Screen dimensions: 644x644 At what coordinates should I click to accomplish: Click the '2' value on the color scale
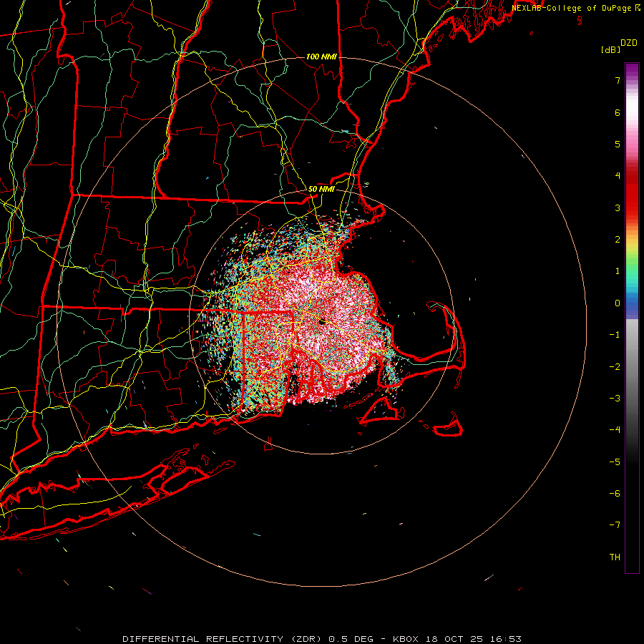coord(618,240)
